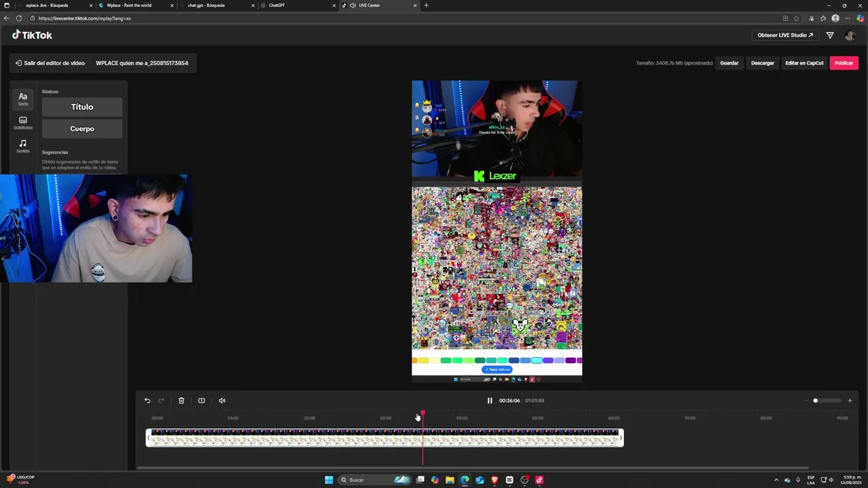Image resolution: width=868 pixels, height=488 pixels.
Task: Click the Descargar button
Action: (x=762, y=63)
